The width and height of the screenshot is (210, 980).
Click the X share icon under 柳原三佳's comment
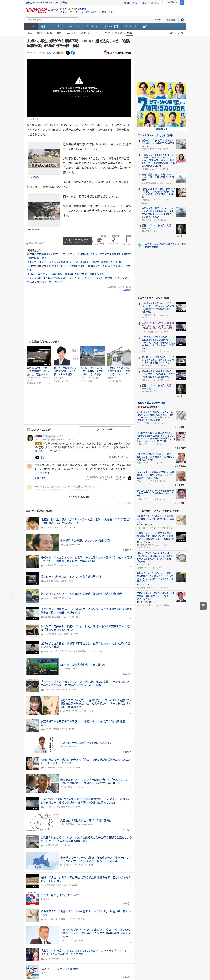(x=37, y=457)
